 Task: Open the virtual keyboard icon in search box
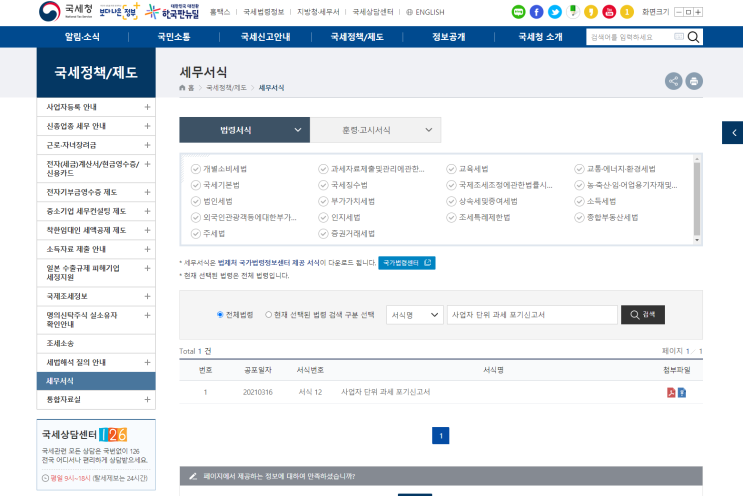click(679, 36)
